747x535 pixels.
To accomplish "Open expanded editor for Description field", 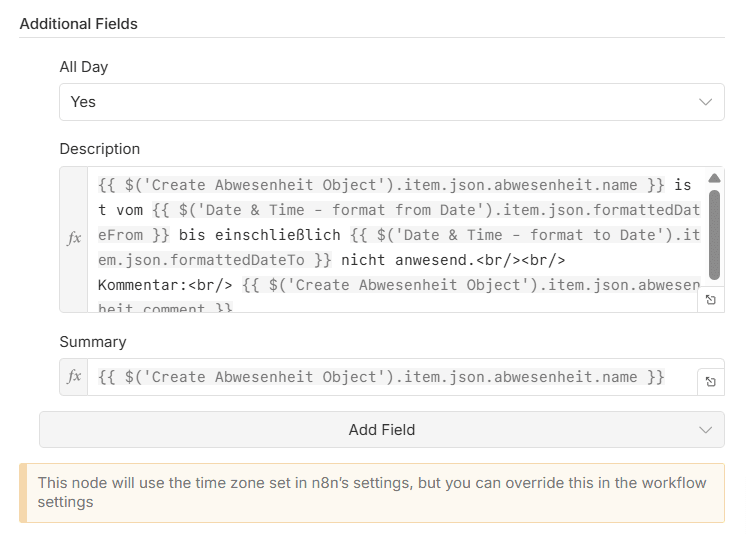I will 711,299.
